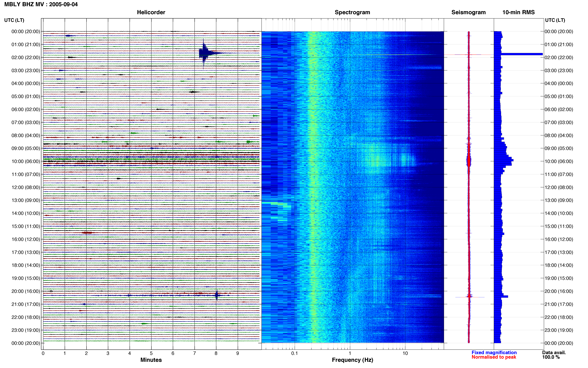Click the station title MBLY BHZ MV : 2005-09-04
Screen dimensions: 588x368
(41, 4)
